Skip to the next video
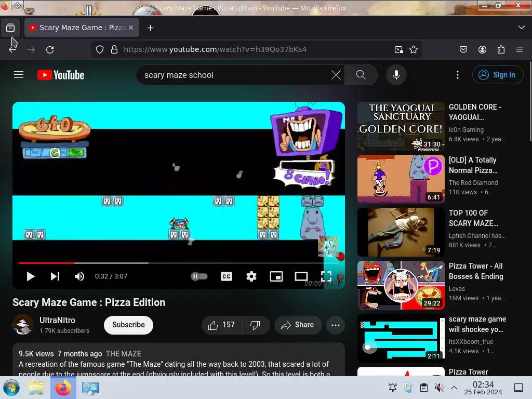532x399 pixels. pos(55,276)
